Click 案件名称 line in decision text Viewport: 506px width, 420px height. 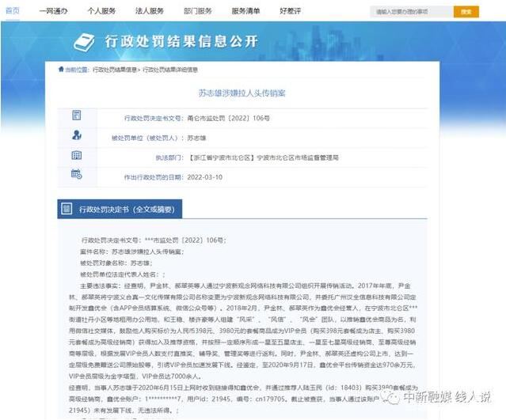131,252
